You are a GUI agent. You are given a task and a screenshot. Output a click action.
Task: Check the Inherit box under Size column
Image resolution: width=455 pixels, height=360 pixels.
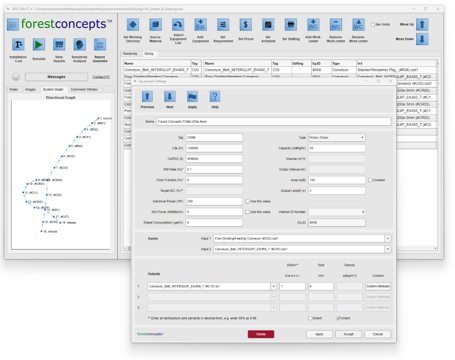[x=310, y=318]
